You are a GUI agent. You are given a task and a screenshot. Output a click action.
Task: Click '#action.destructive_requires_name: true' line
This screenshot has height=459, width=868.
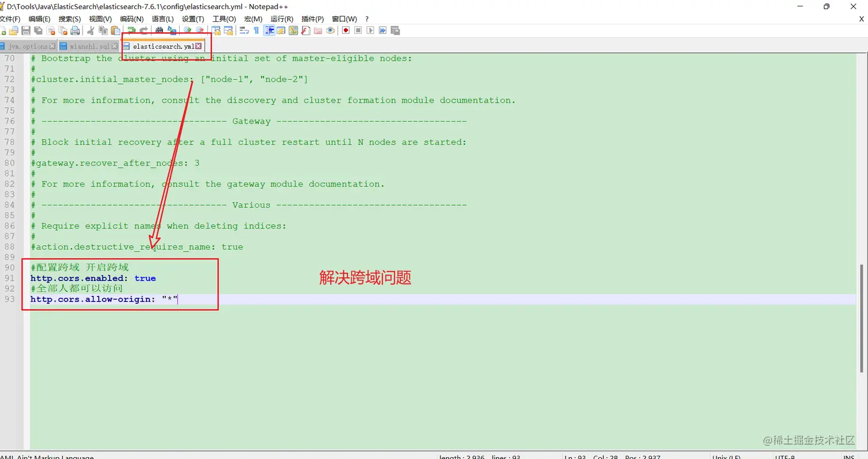point(137,246)
